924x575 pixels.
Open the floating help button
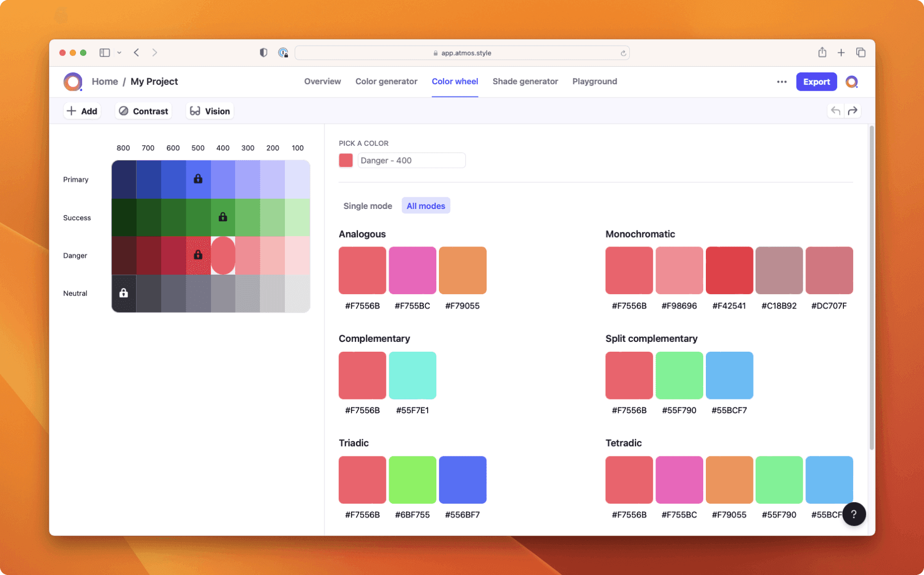coord(854,514)
